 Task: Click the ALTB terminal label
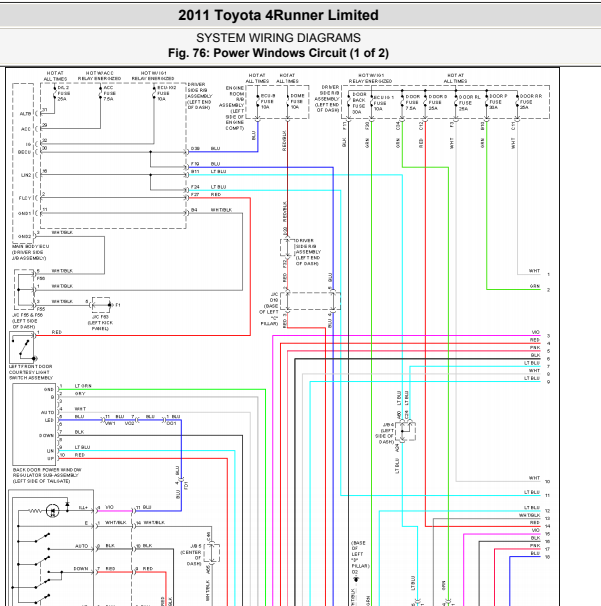click(x=25, y=114)
